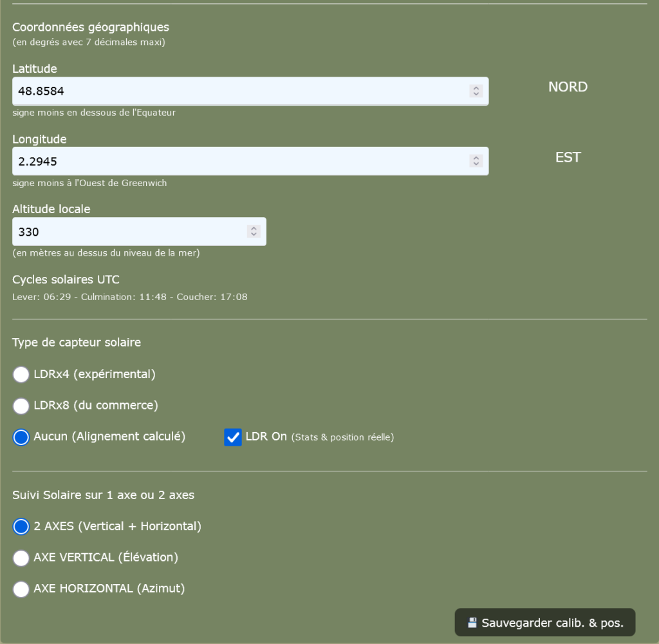The image size is (659, 644).
Task: Click into the Longitude input field
Action: (x=238, y=161)
